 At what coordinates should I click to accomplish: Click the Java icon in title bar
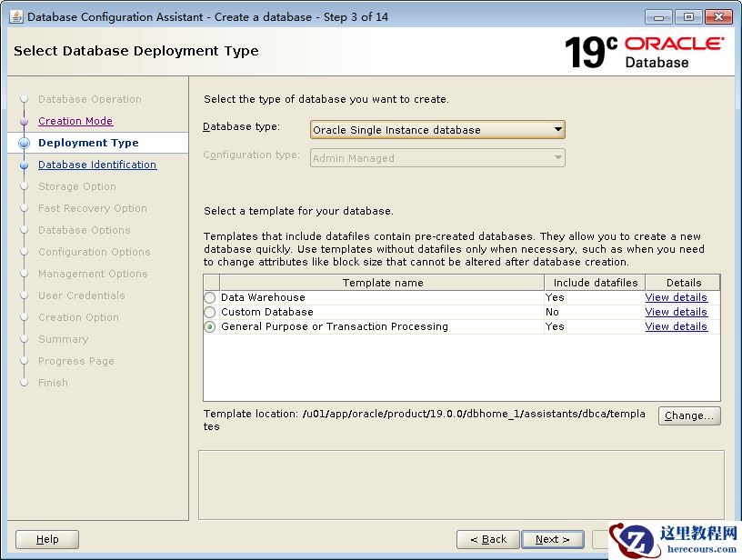tap(16, 17)
